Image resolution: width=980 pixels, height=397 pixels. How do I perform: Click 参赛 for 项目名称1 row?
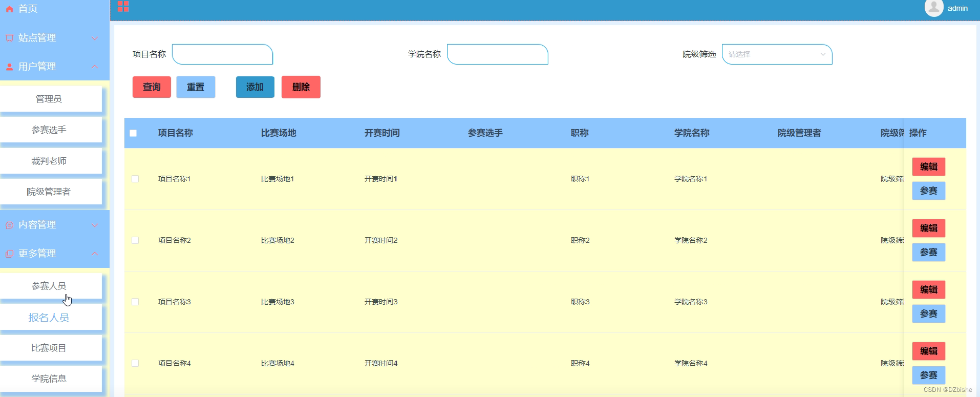coord(929,191)
